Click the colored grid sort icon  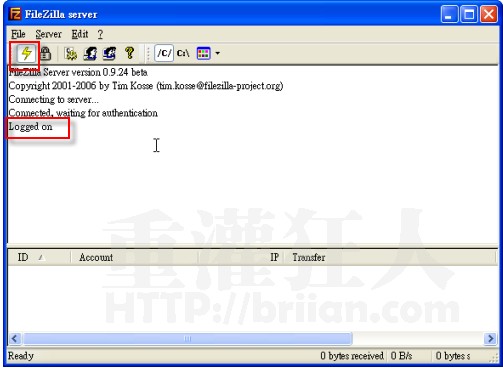click(x=203, y=53)
